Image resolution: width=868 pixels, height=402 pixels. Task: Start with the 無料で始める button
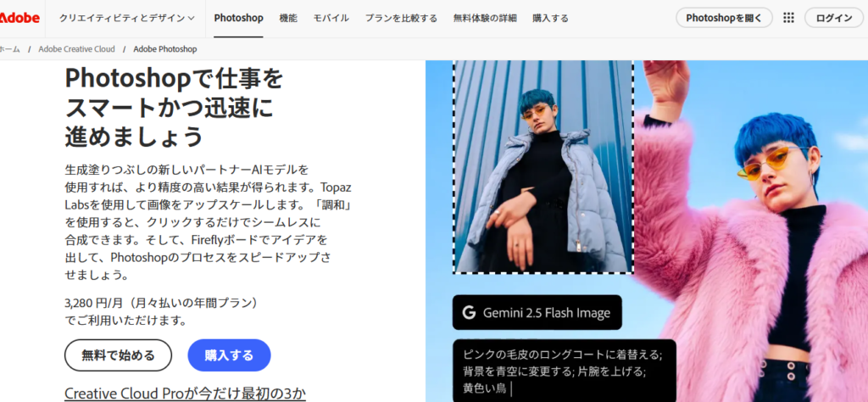(x=119, y=355)
